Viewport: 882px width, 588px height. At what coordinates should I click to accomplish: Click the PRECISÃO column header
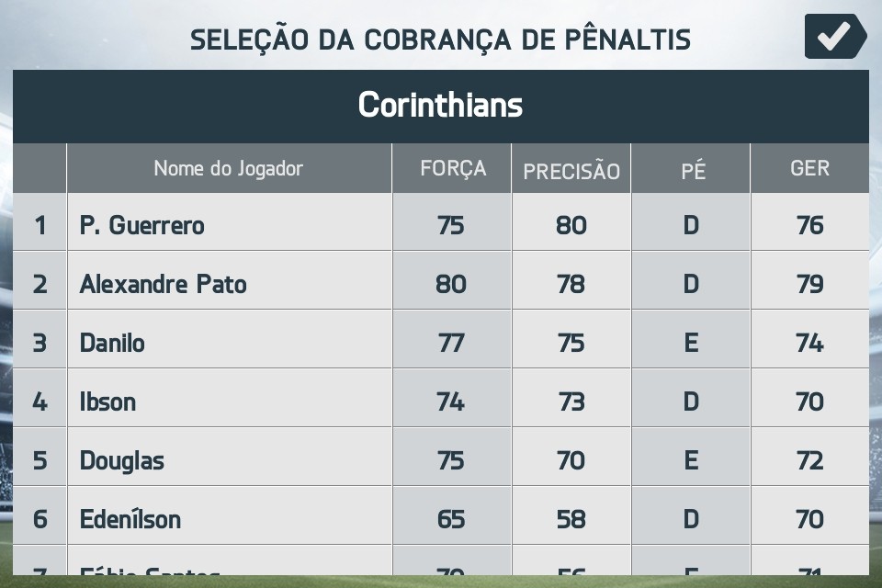point(571,170)
